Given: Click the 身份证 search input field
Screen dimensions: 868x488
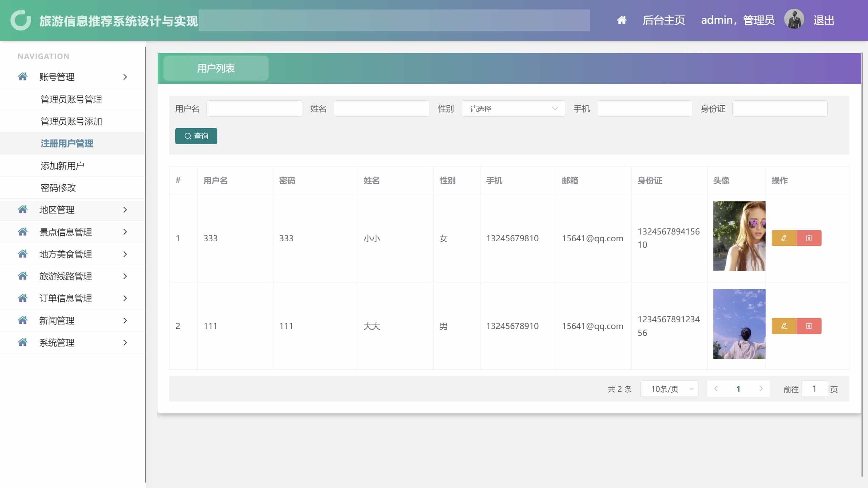Looking at the screenshot, I should point(780,109).
